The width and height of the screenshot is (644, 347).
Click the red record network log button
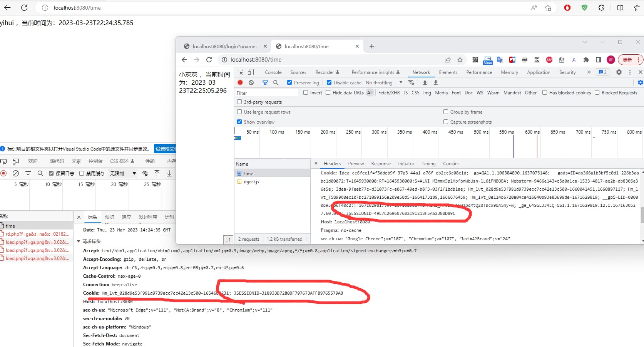pos(240,82)
